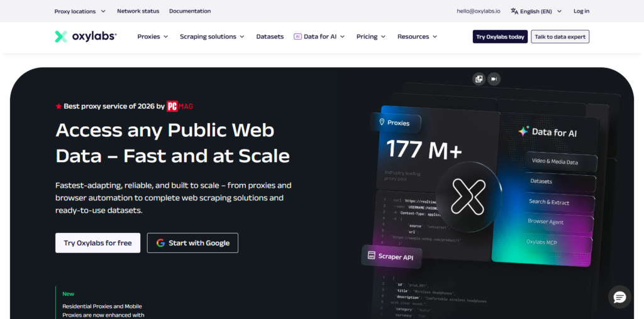Click the Oxylabs logo

click(86, 36)
